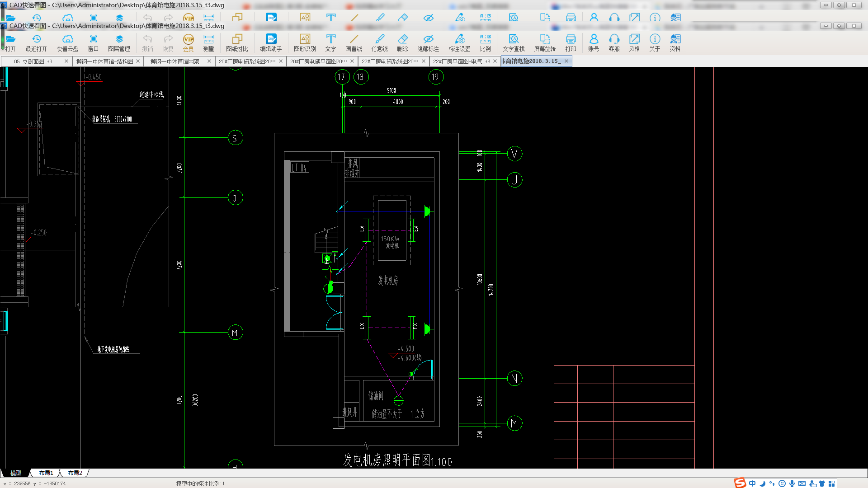Select the 图形识别 shape recognition tool
This screenshot has height=488, width=868.
305,43
